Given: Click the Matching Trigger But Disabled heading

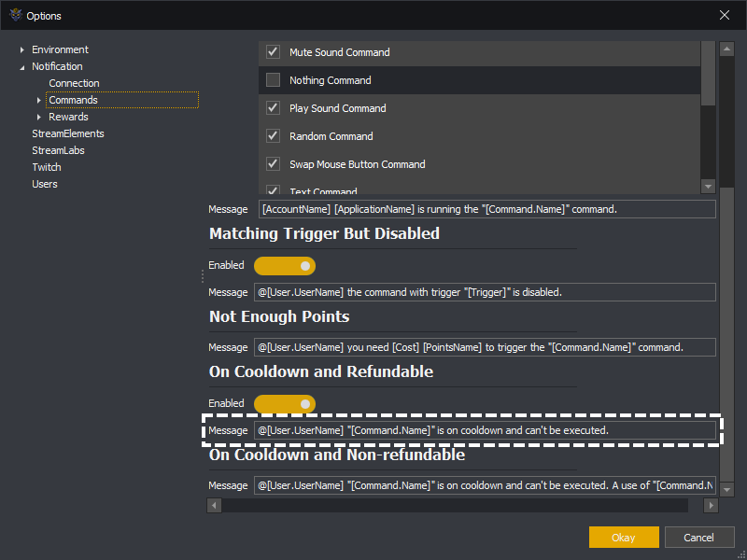Looking at the screenshot, I should coord(324,233).
